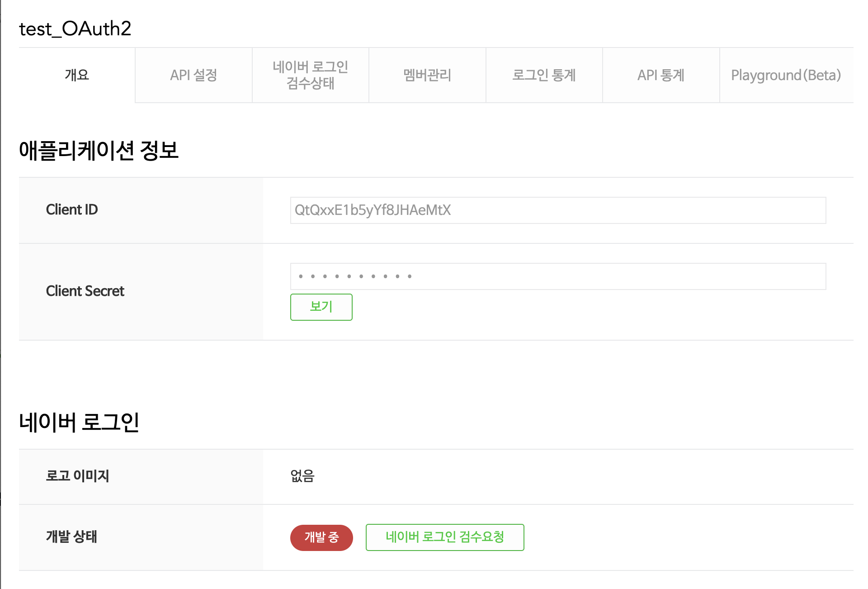View the 로그인 통계 tab
The image size is (868, 589).
[x=544, y=75]
